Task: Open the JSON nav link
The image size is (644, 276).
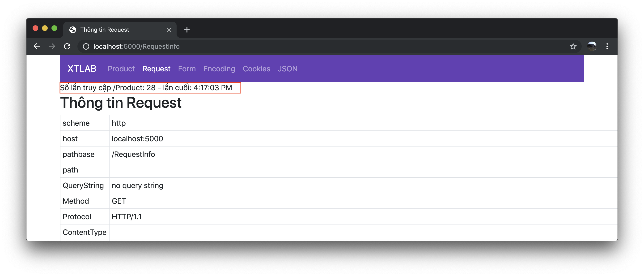Action: pos(288,69)
